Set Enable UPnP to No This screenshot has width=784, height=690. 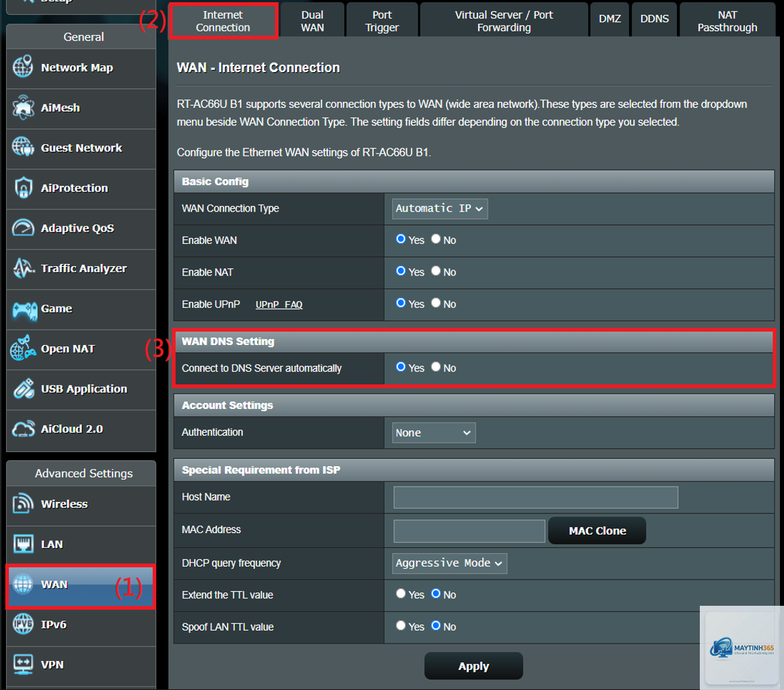(436, 303)
